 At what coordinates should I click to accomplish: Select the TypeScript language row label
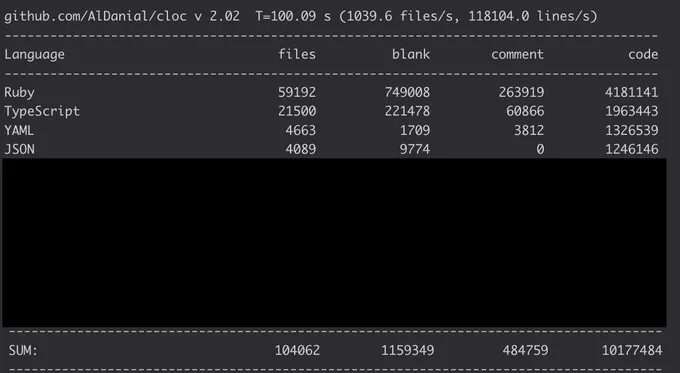42,111
